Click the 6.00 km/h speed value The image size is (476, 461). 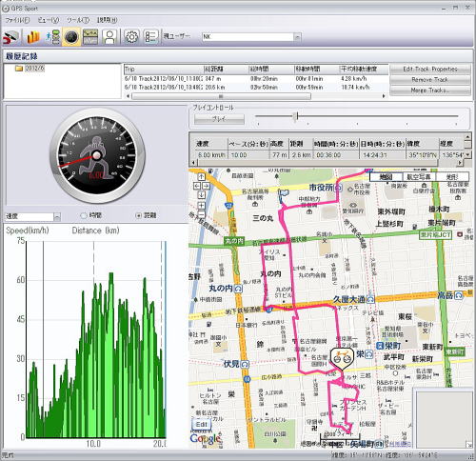(x=211, y=155)
